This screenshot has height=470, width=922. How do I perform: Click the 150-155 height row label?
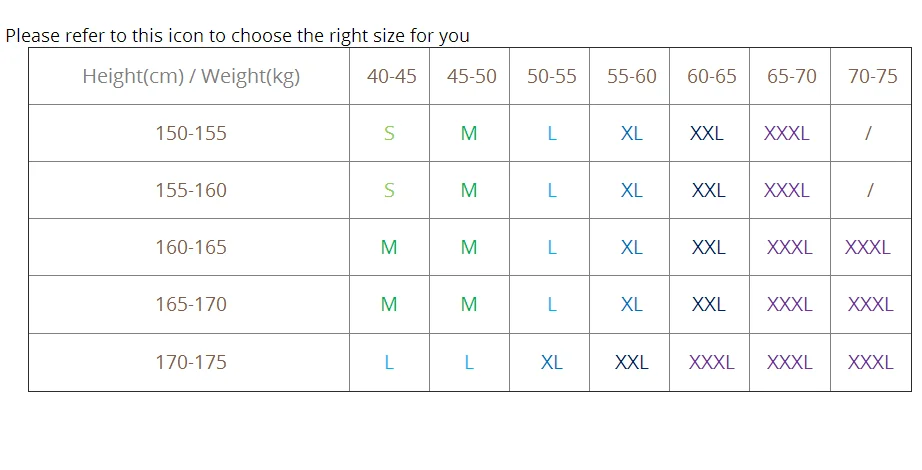point(191,134)
